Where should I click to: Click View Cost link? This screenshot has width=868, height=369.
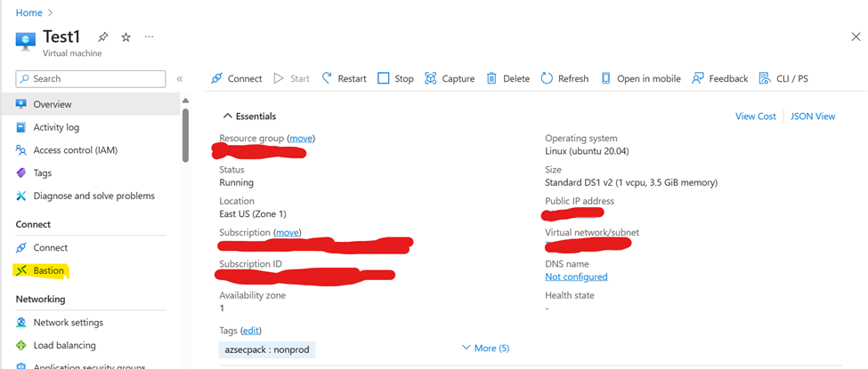pos(755,116)
